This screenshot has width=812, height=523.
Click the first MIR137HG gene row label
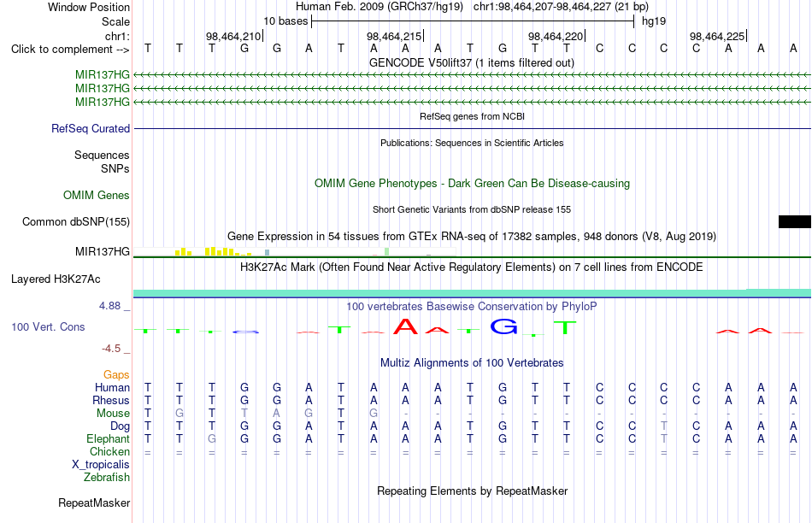(103, 74)
